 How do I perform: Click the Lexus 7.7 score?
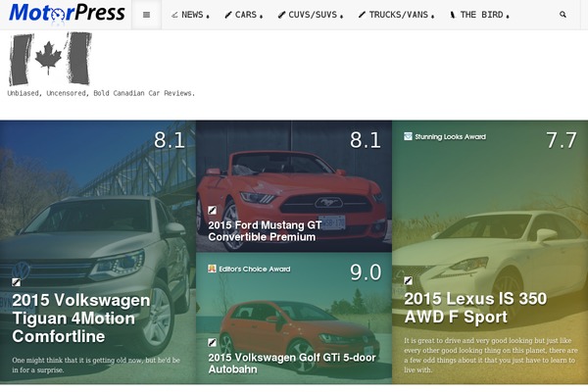pos(562,140)
